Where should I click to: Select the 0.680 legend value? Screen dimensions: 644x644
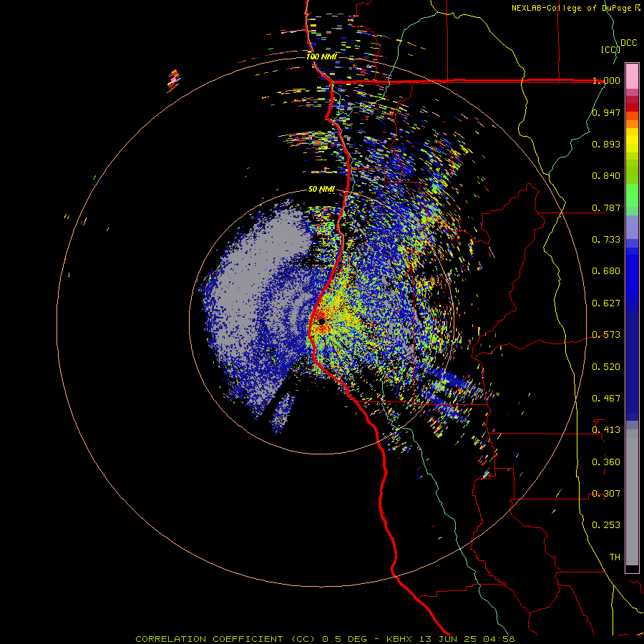(x=606, y=271)
